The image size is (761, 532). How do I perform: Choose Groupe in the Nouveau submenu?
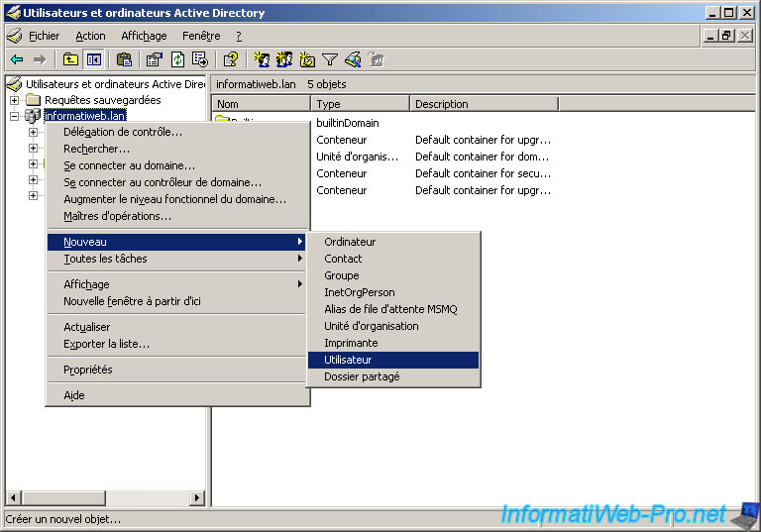click(393, 275)
